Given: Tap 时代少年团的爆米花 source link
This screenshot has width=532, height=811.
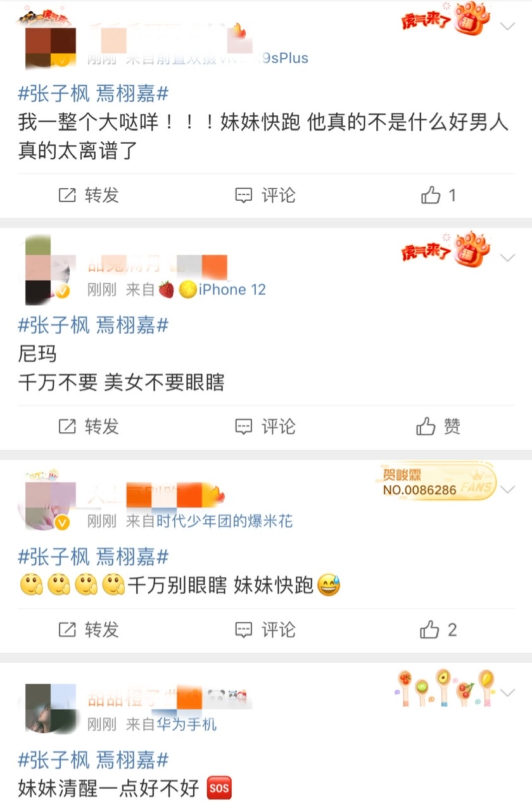Looking at the screenshot, I should coord(225,521).
